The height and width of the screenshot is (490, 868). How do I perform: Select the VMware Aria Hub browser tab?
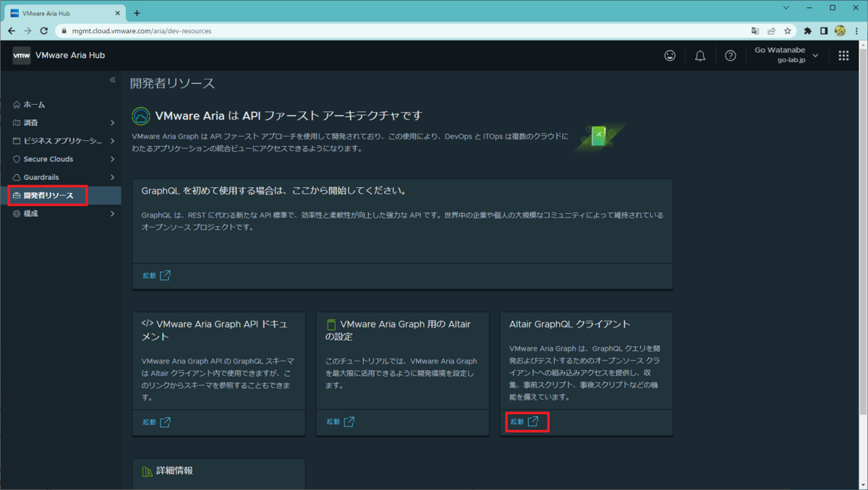(x=65, y=13)
